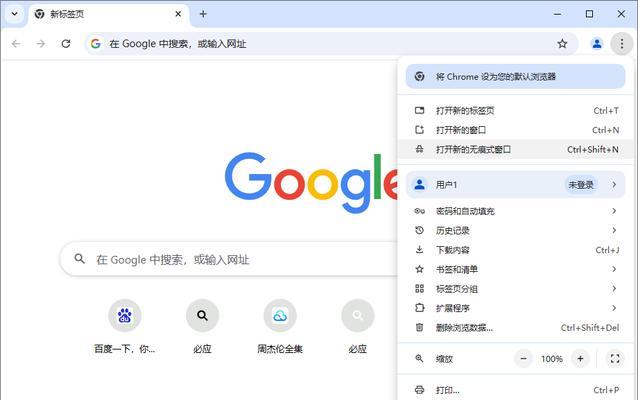The image size is (638, 400).
Task: Set Chrome as default browser banner
Action: 515,77
